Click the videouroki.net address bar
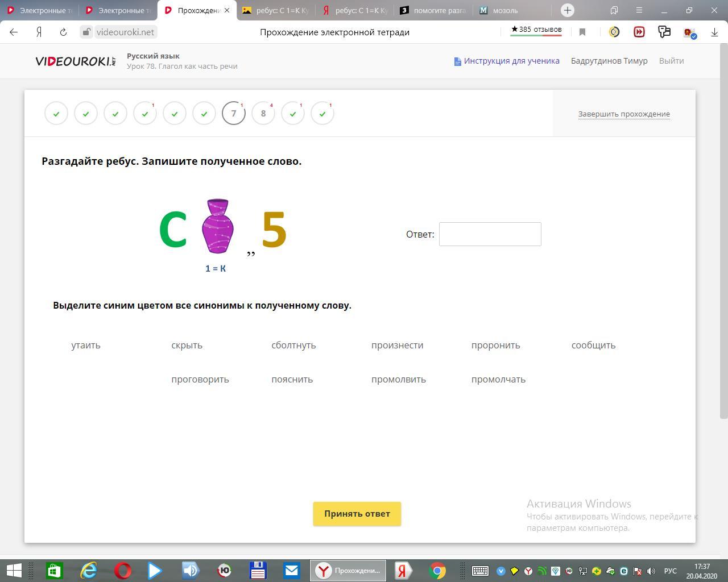 pos(125,32)
